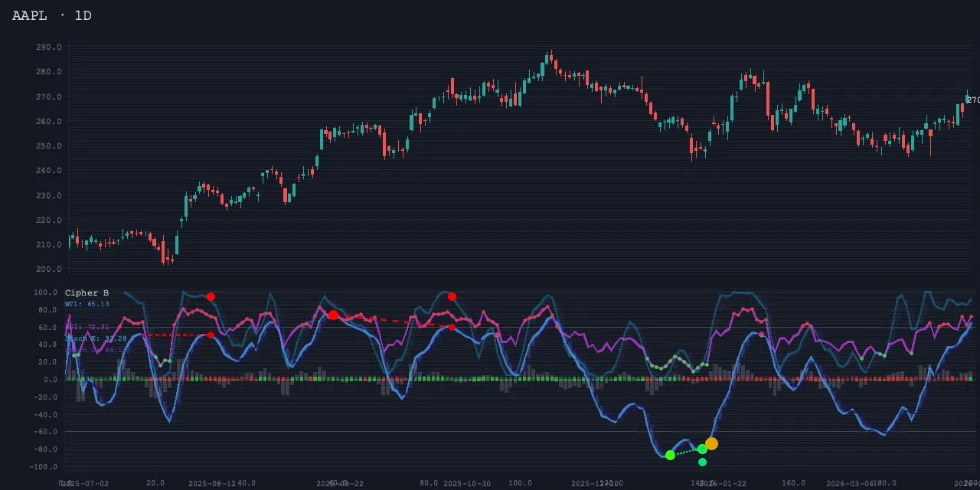Select the WT1 value legend entry
Image resolution: width=980 pixels, height=490 pixels.
pos(87,304)
